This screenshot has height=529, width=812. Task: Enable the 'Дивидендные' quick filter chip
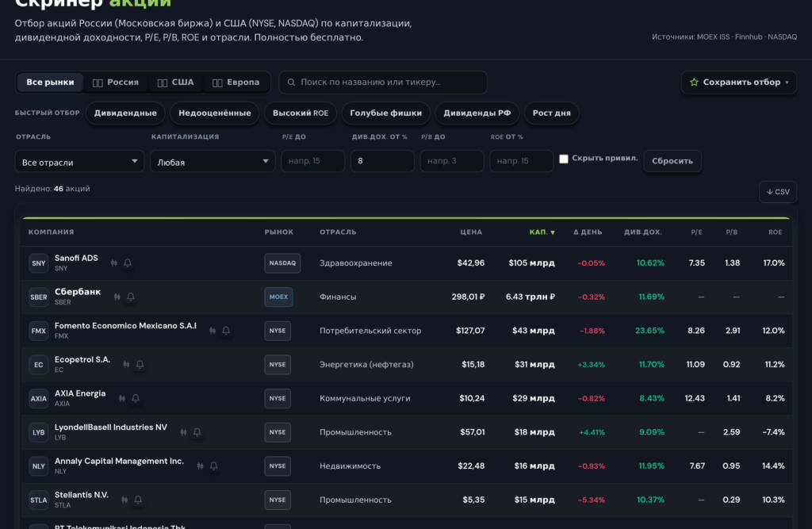(125, 113)
